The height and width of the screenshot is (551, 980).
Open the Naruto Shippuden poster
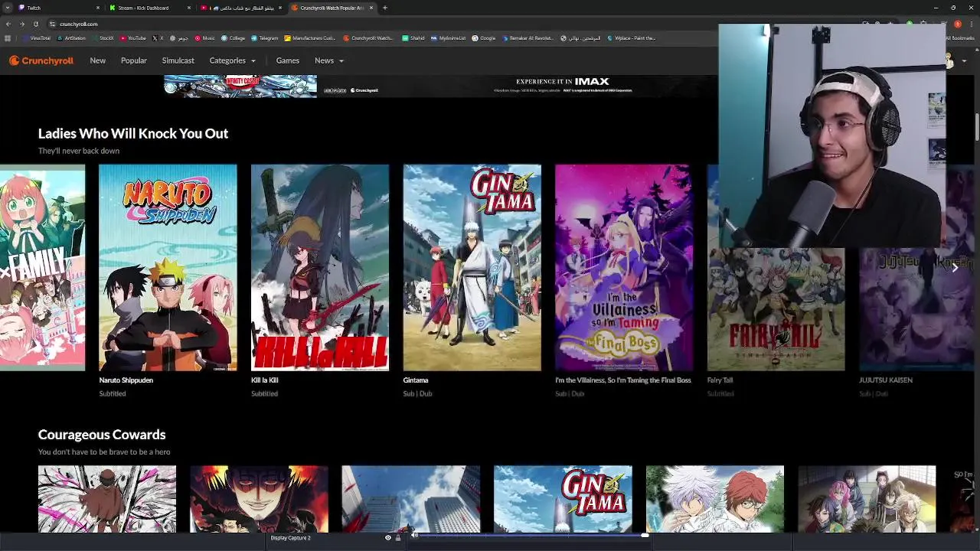[x=168, y=268]
